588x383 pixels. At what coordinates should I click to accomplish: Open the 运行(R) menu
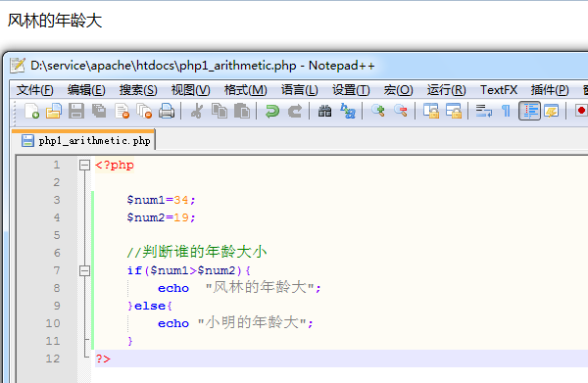(446, 90)
